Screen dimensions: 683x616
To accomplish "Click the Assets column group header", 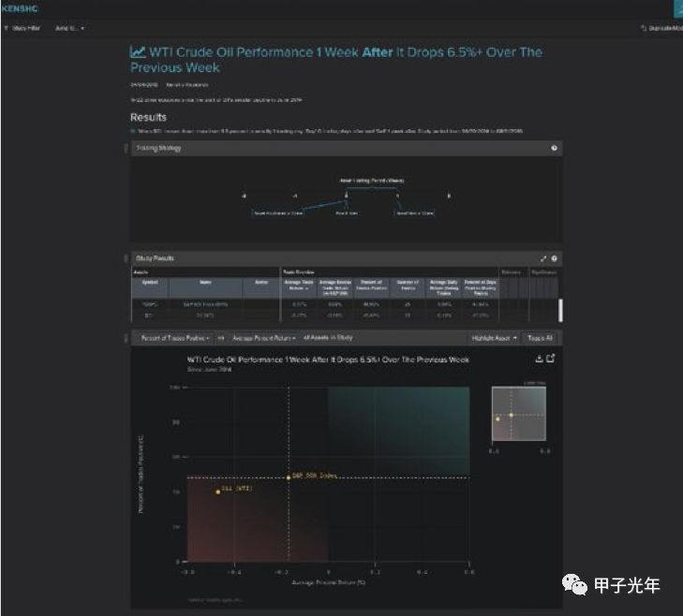I will pos(141,272).
